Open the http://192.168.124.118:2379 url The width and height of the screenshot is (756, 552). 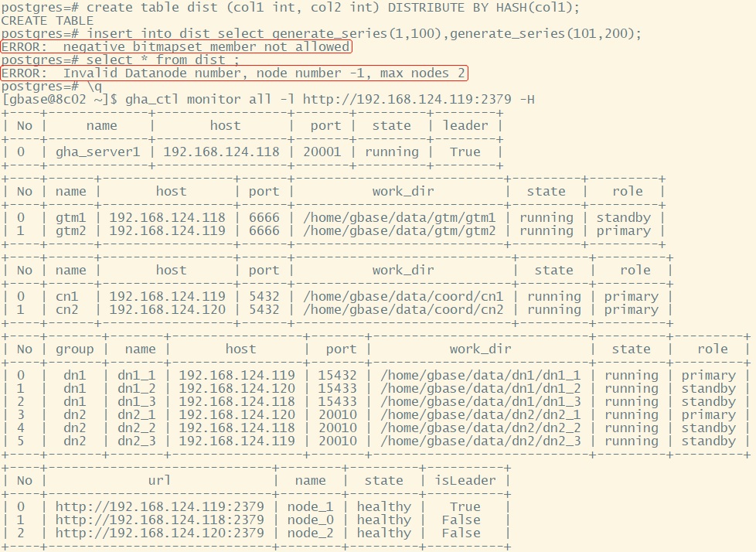(159, 520)
